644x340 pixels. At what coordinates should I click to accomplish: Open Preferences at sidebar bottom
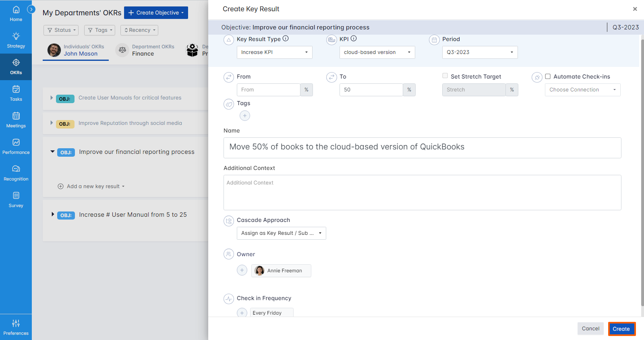tap(16, 327)
